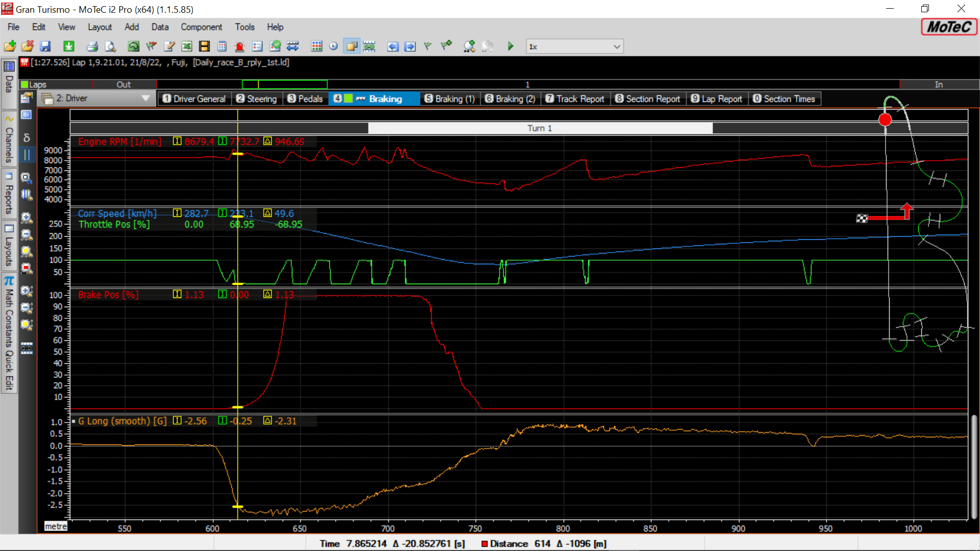Viewport: 980px width, 551px height.
Task: Click the G Long (smooth) channel label
Action: pos(122,421)
